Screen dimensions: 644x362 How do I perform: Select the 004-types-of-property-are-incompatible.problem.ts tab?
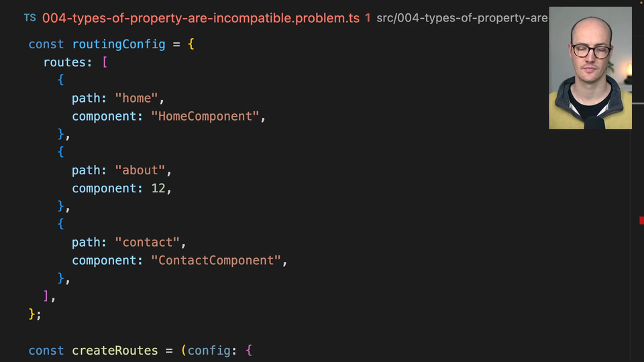tap(201, 18)
